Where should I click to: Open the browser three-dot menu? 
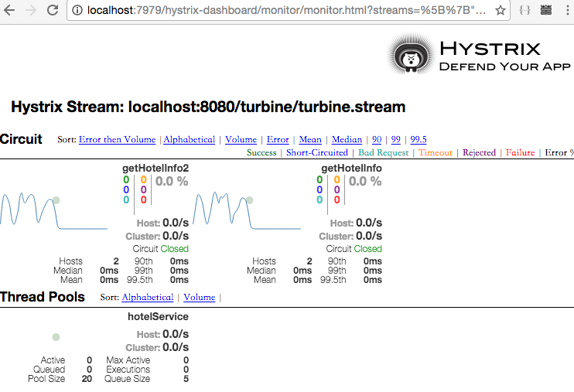(567, 10)
